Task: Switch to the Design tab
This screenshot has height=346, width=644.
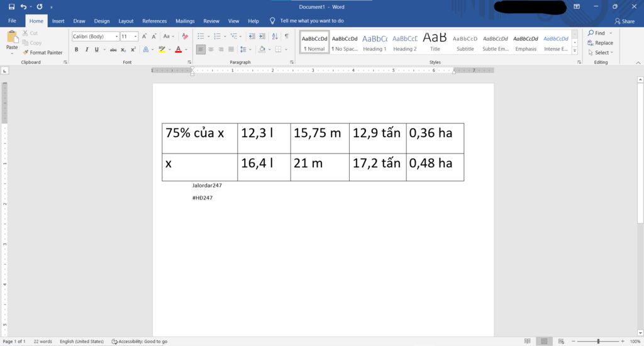Action: (101, 21)
